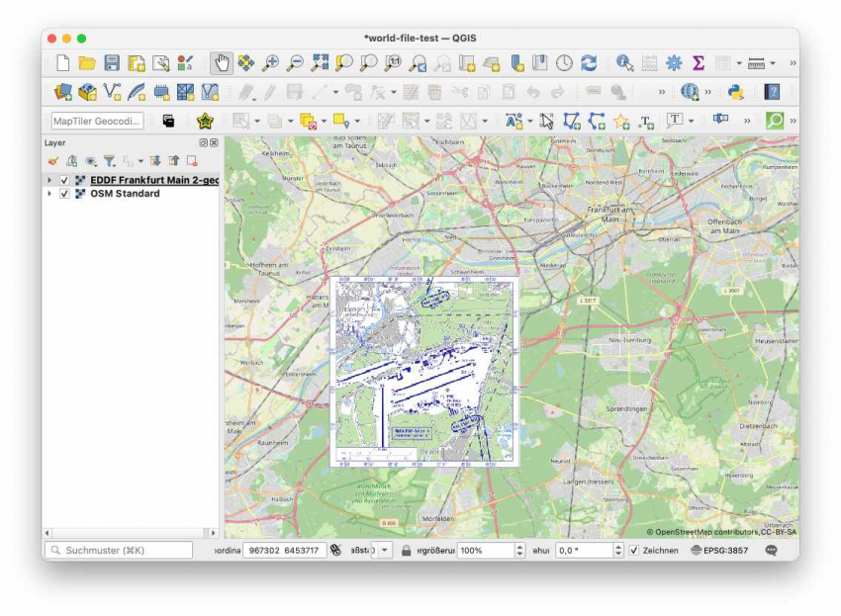Select EDDF Frankfurt Main 2-geo layer name
The image size is (841, 616).
[154, 180]
